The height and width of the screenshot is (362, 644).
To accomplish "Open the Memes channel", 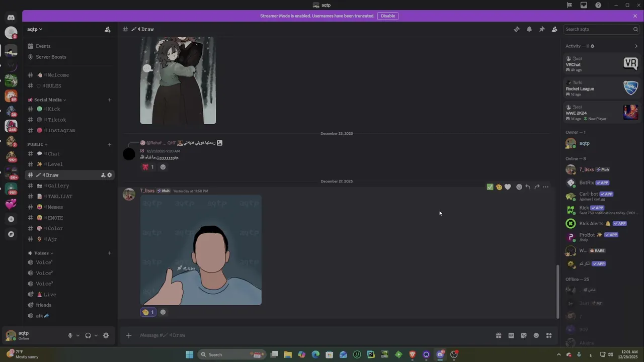I will (x=70, y=207).
